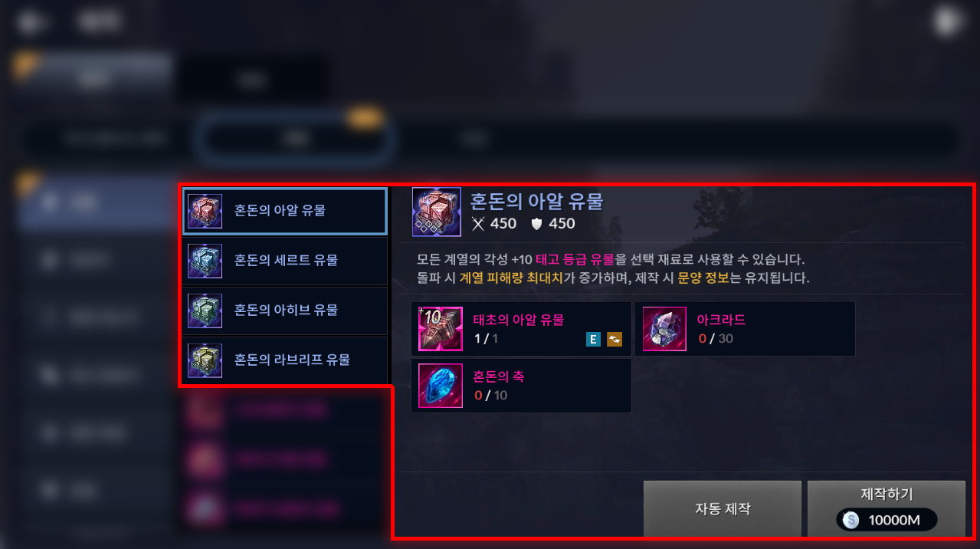Click the 아크라드 crystal material icon
This screenshot has height=549, width=980.
click(664, 328)
